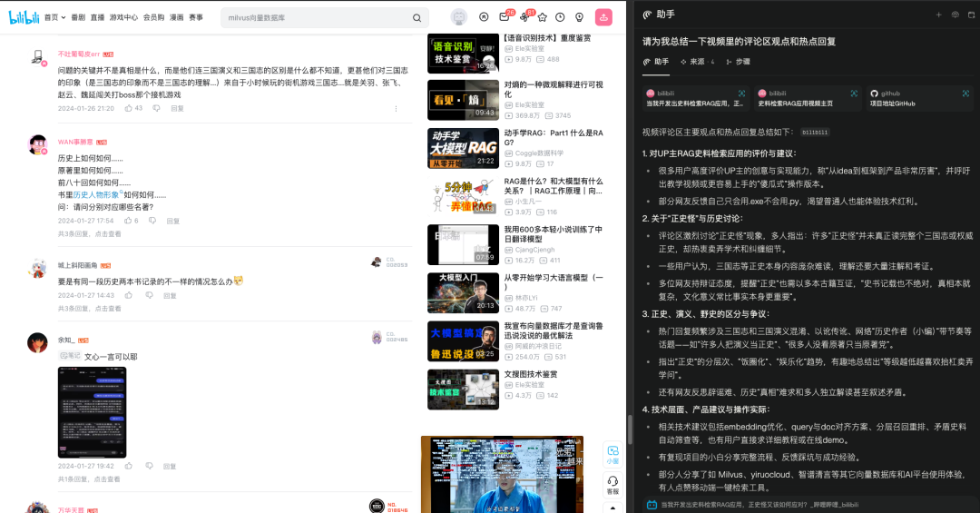Switch to the 助手 answer tab
The image size is (980, 513).
[x=656, y=62]
